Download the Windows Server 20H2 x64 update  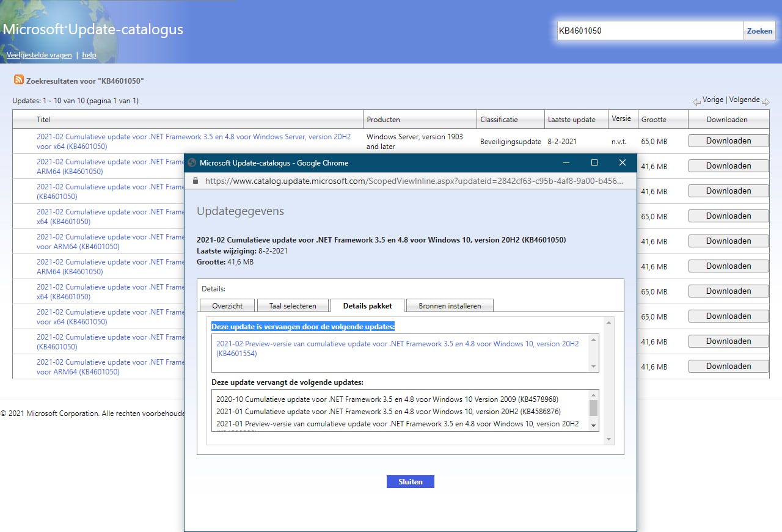[x=728, y=141]
